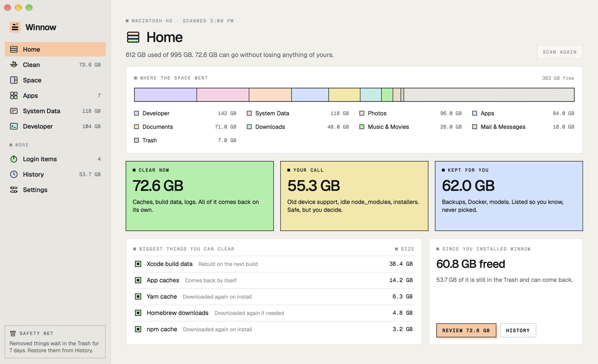
Task: Go to the Space section
Action: coord(55,80)
